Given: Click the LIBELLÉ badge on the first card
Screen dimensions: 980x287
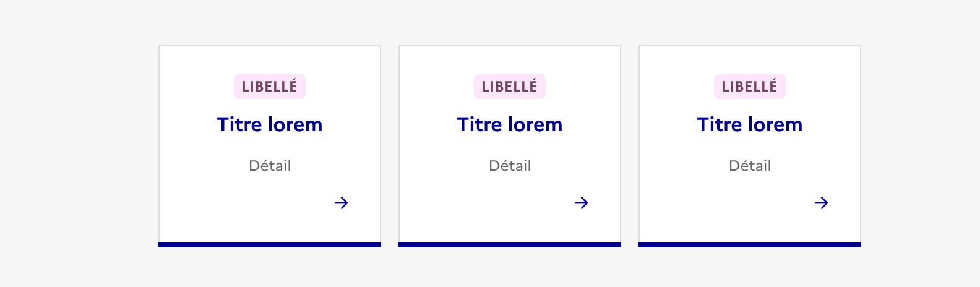Looking at the screenshot, I should (x=270, y=87).
